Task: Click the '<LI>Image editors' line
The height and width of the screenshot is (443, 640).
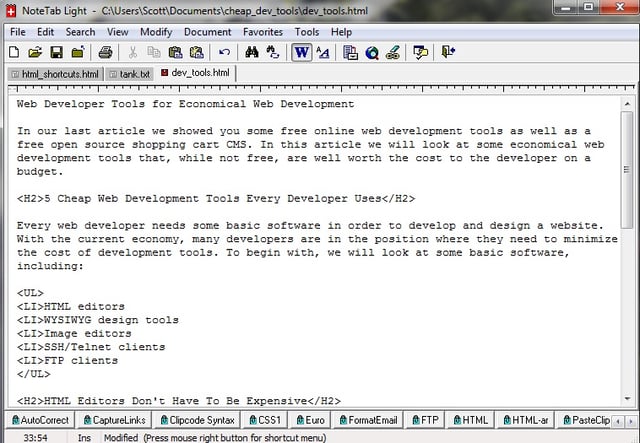Action: tap(74, 333)
